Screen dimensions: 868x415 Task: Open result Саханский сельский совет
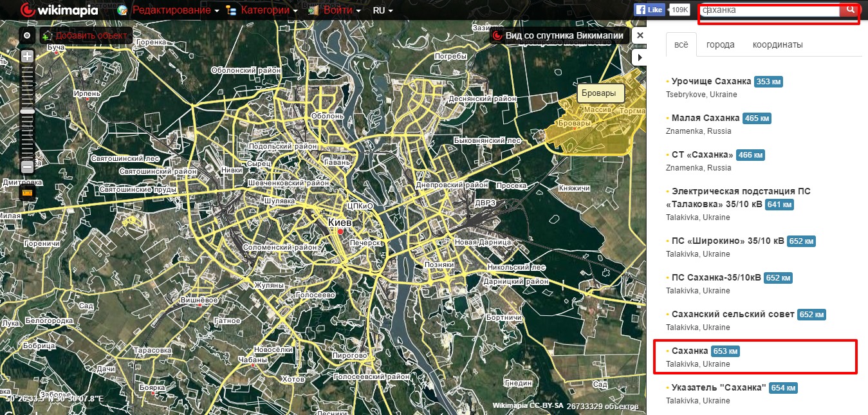pyautogui.click(x=733, y=315)
